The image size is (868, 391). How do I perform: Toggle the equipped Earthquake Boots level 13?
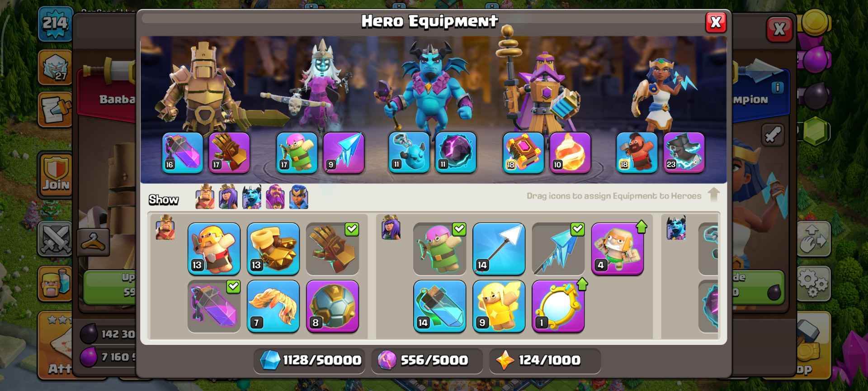[x=273, y=248]
